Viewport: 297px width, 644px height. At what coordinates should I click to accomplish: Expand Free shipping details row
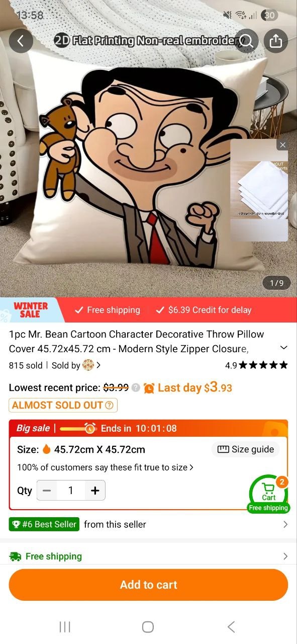(x=148, y=556)
